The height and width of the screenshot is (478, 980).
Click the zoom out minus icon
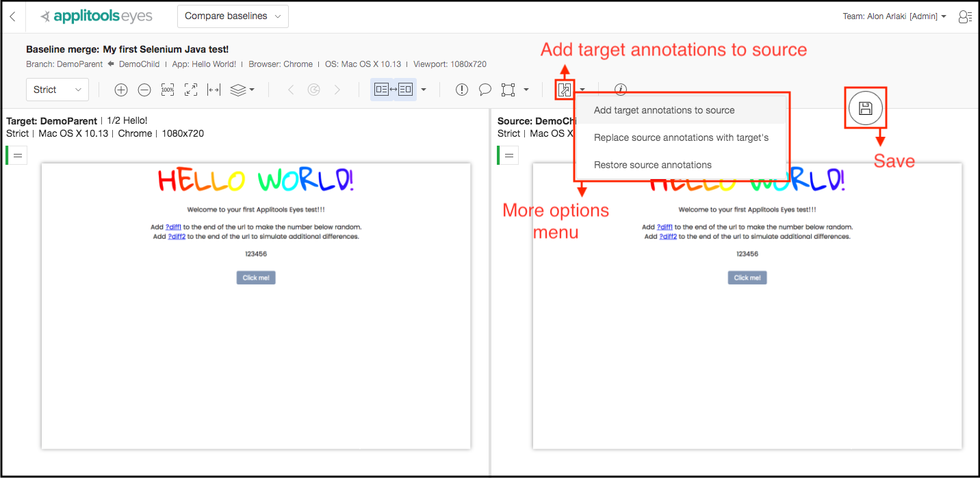[144, 90]
